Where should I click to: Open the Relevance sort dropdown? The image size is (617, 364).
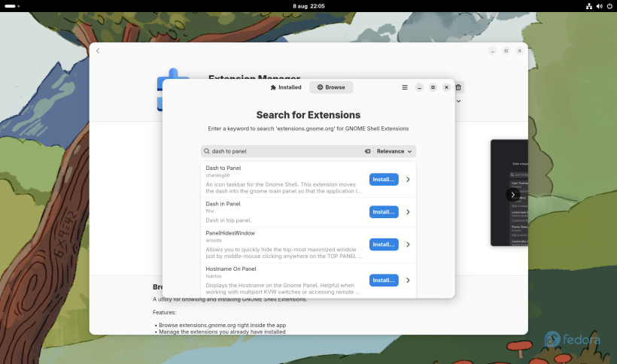pos(394,151)
